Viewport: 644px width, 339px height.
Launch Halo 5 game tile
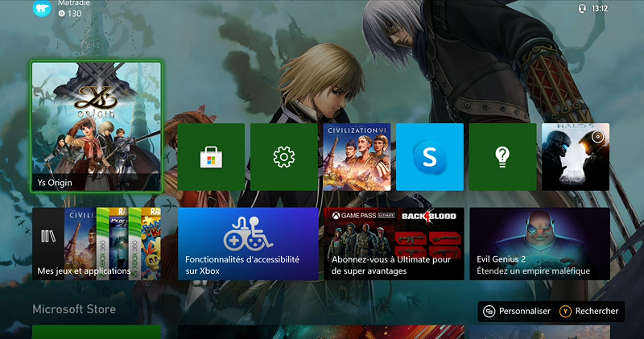(x=576, y=157)
